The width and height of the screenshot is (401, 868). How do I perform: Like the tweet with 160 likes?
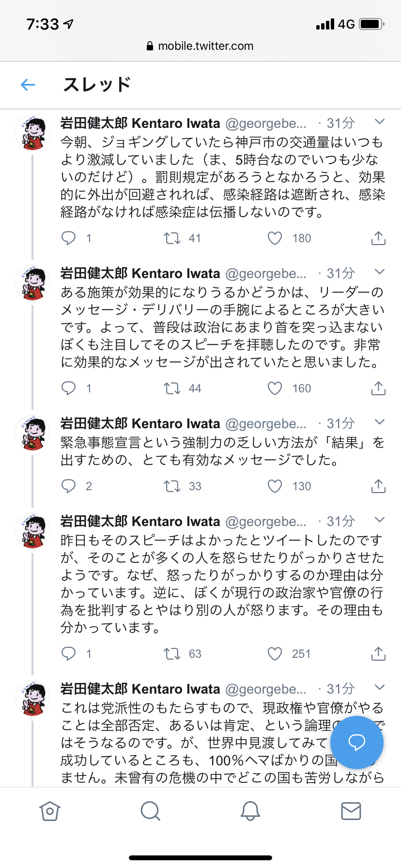pyautogui.click(x=275, y=388)
